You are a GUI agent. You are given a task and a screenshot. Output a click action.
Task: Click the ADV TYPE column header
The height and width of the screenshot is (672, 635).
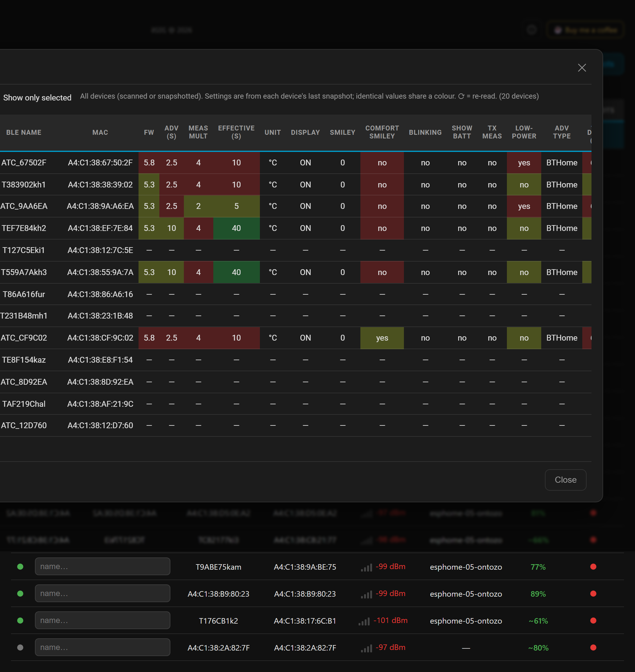click(x=562, y=132)
